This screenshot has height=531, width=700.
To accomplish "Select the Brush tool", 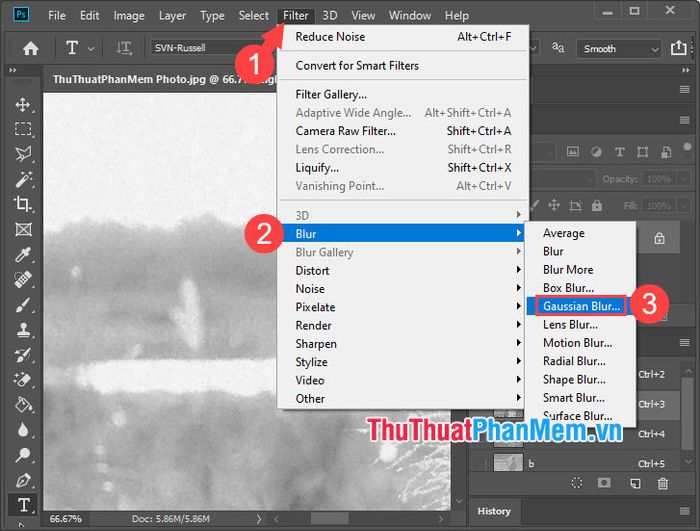I will [23, 305].
